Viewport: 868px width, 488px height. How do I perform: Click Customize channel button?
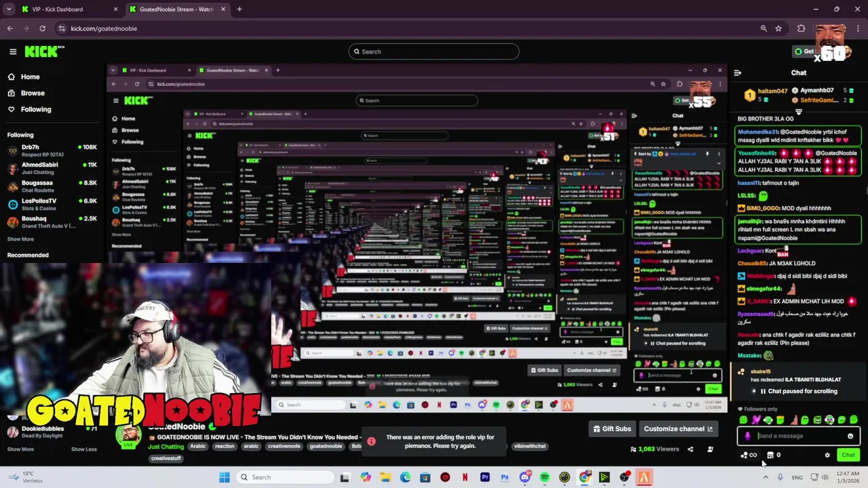click(x=678, y=429)
